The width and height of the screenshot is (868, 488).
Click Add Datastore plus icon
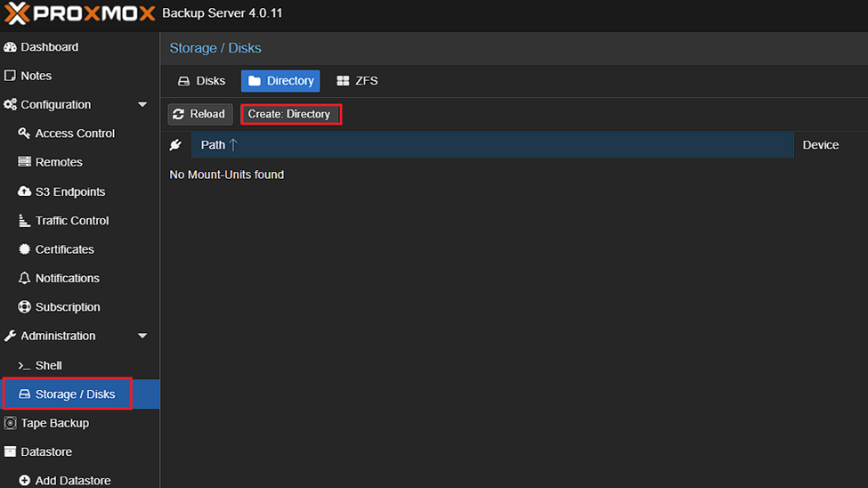click(25, 481)
